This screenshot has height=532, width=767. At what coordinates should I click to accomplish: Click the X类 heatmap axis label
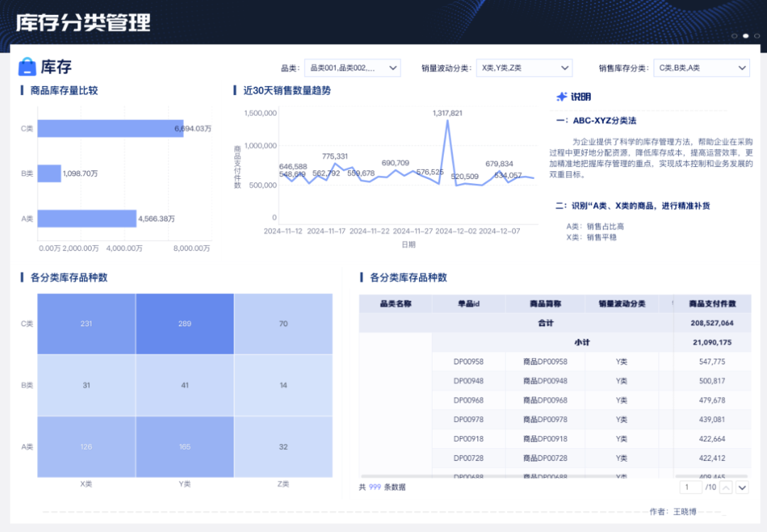click(86, 484)
